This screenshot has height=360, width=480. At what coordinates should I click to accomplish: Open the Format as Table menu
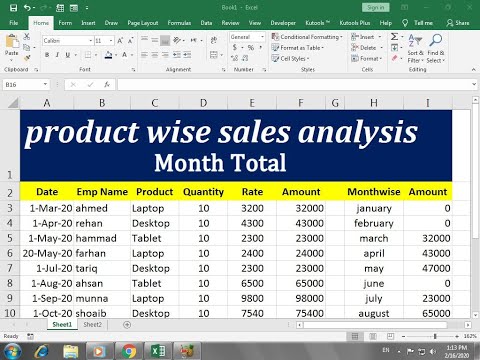(298, 48)
